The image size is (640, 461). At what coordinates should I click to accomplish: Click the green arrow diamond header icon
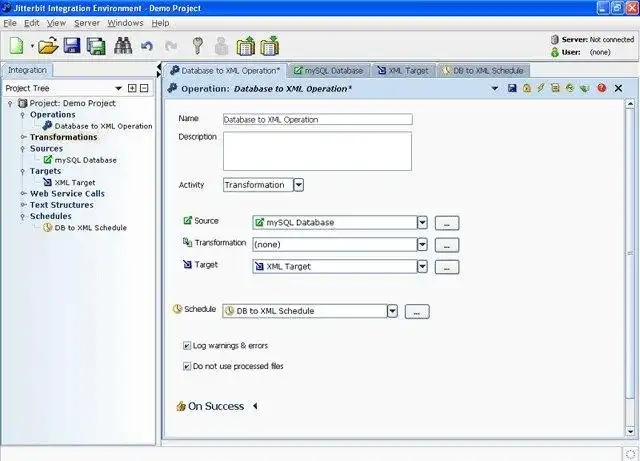point(569,88)
